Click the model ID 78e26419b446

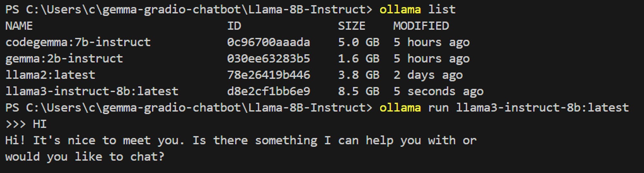point(269,75)
